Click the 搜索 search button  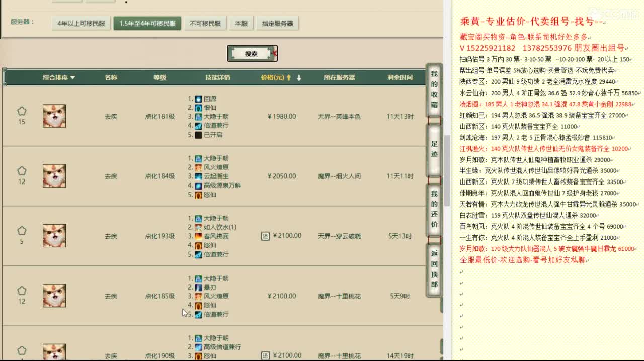252,53
